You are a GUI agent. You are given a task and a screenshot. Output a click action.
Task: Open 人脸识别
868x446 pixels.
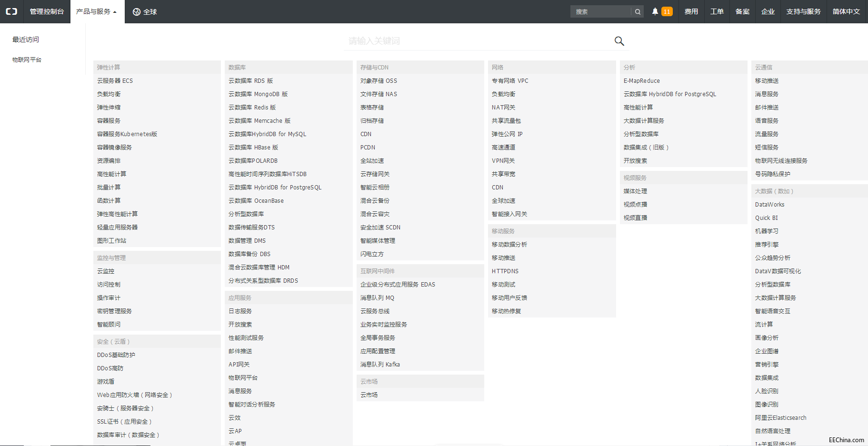point(767,391)
